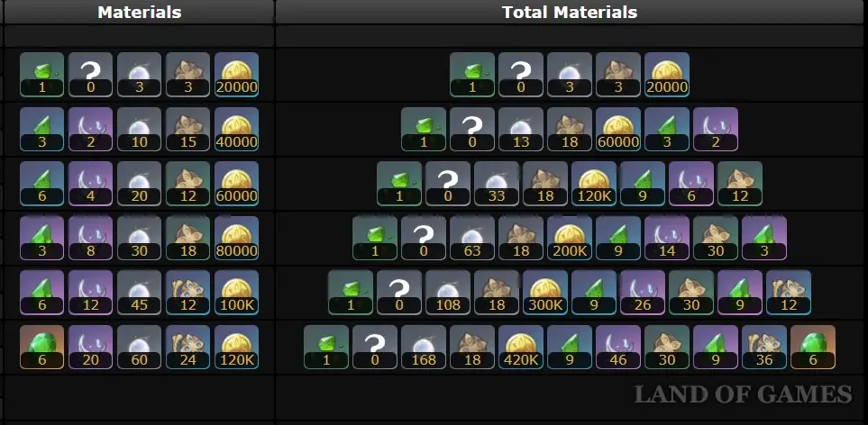Select the question mark icon in first Total Materials row

(521, 75)
